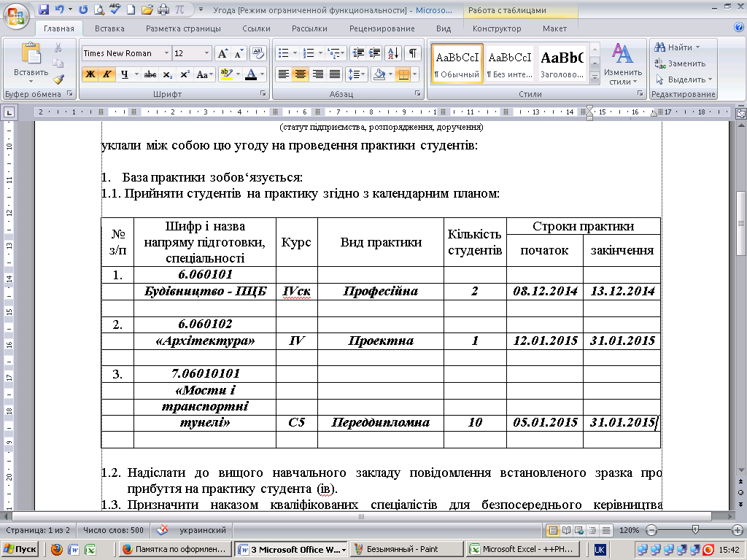Viewport: 747px width, 560px height.
Task: Open borders dropdown arrow
Action: [x=414, y=74]
